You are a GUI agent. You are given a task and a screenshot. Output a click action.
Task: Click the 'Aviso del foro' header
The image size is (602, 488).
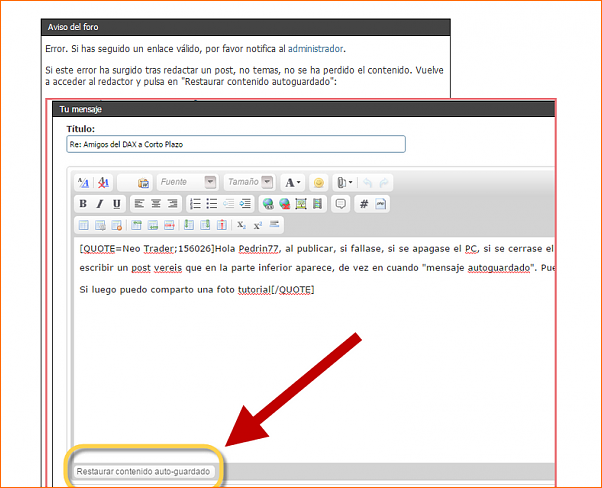(246, 27)
